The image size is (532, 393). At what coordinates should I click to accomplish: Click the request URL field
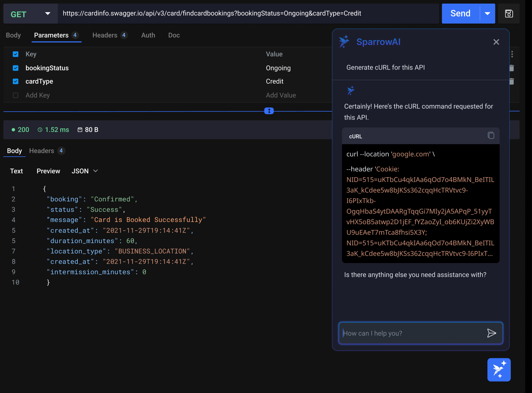pyautogui.click(x=248, y=14)
